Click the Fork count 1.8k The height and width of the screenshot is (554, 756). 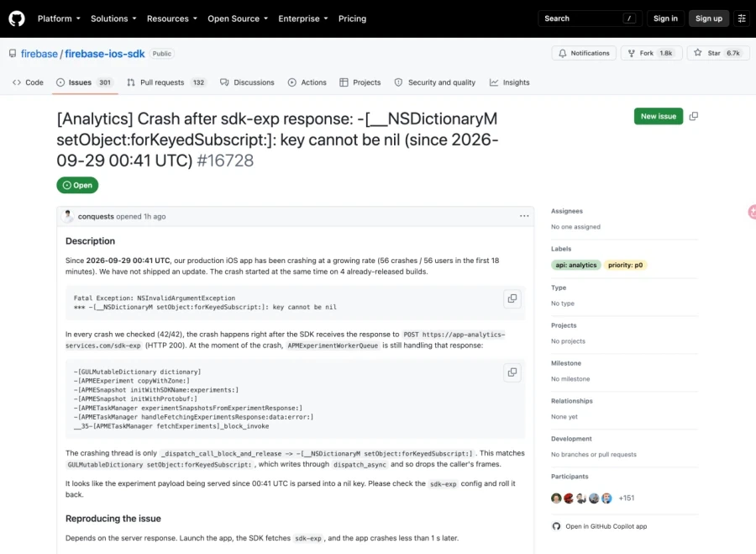coord(666,53)
